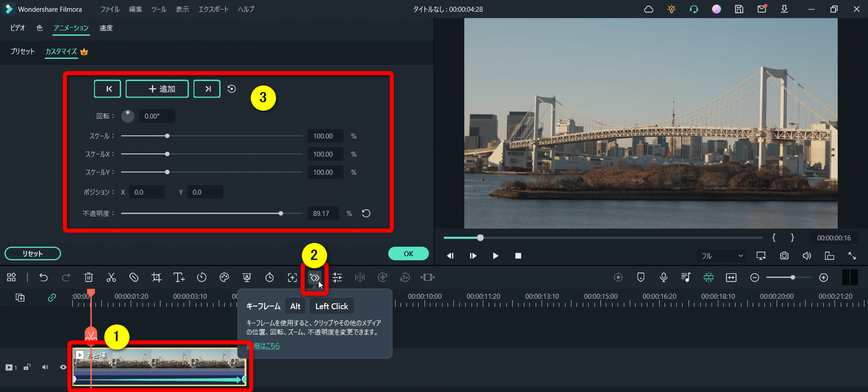Click the OK button

tap(409, 253)
